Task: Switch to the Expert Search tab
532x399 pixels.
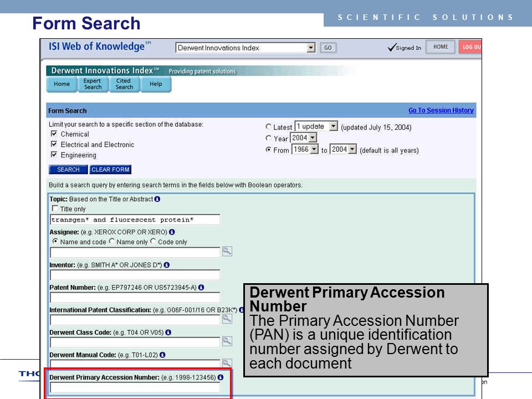Action: pos(93,84)
